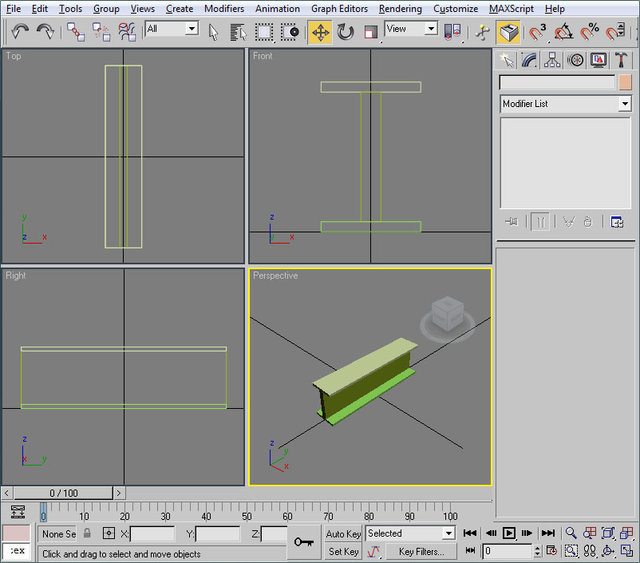
Task: Open the Motion panel wheel icon
Action: 576,60
